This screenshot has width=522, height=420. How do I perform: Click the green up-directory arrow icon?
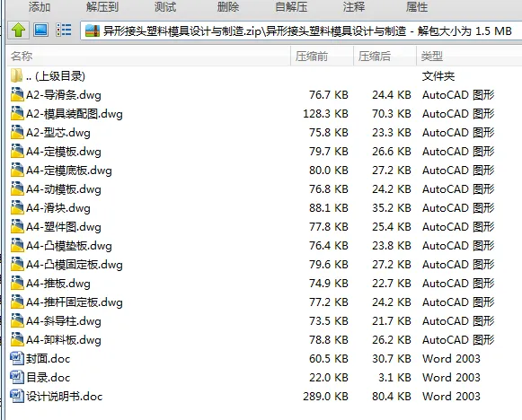click(x=18, y=31)
